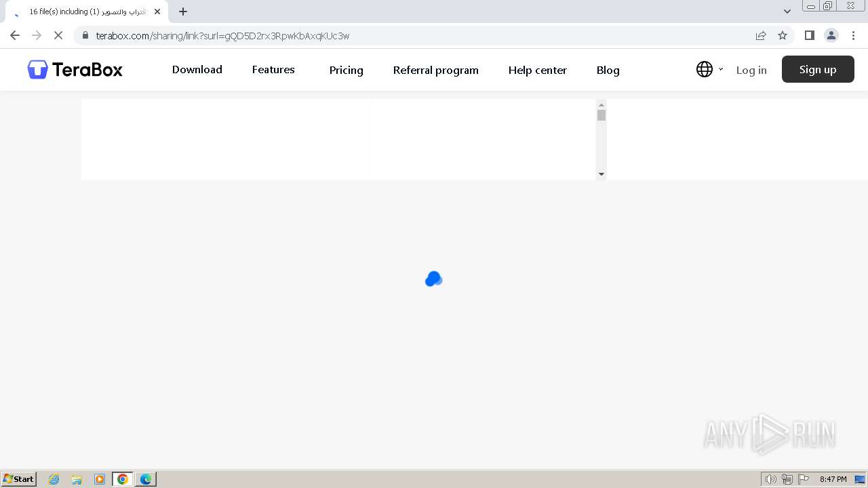Click the embedded frame scrollbar thumb

[x=601, y=115]
